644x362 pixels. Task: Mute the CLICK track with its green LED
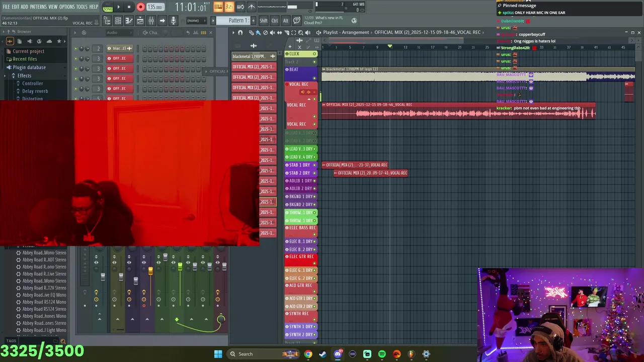tap(314, 54)
